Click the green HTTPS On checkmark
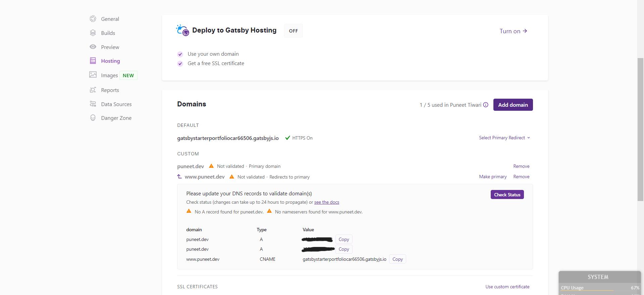 (x=287, y=138)
